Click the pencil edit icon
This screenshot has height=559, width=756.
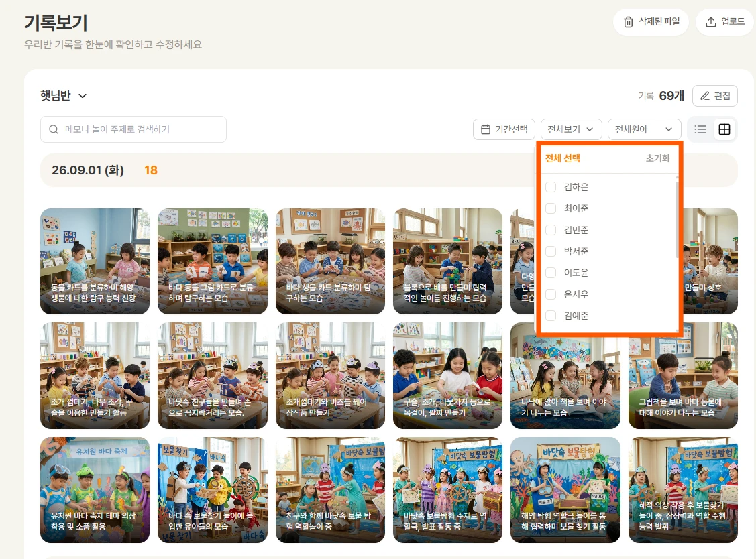tap(705, 96)
